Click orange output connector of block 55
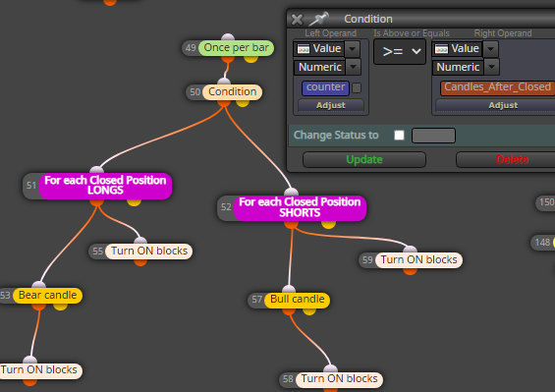 coord(140,262)
